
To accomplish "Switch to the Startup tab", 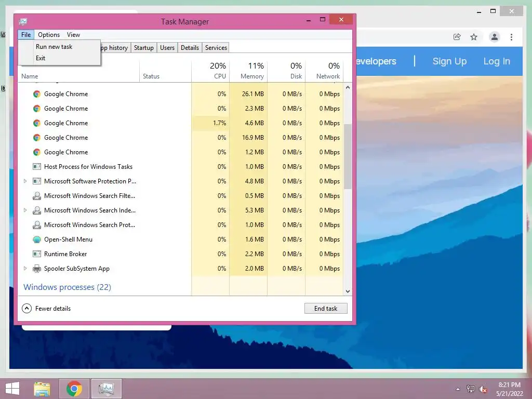I will click(x=144, y=48).
